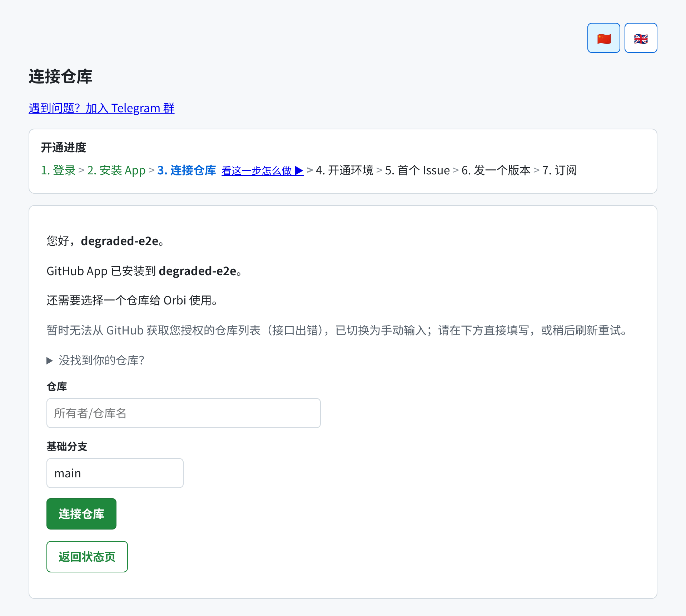Select step '6. 发一个版本' in progress
The image size is (686, 616).
(x=496, y=170)
